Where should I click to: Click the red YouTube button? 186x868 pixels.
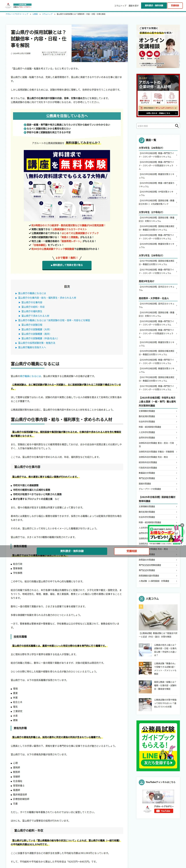click(x=164, y=811)
